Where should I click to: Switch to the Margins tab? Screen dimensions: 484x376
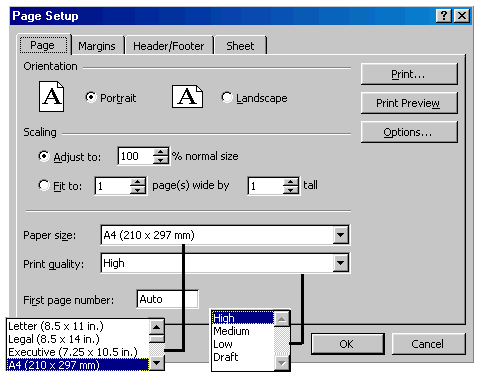(97, 46)
